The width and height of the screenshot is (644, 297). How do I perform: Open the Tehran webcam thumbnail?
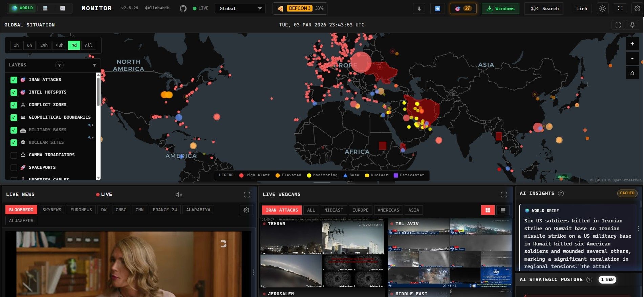click(322, 253)
